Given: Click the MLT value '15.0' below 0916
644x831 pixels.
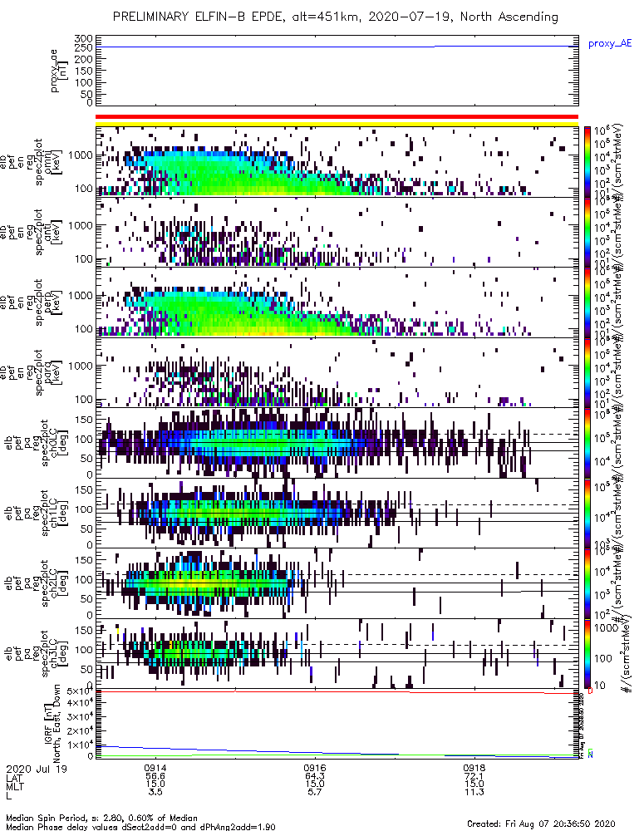Looking at the screenshot, I should [315, 784].
